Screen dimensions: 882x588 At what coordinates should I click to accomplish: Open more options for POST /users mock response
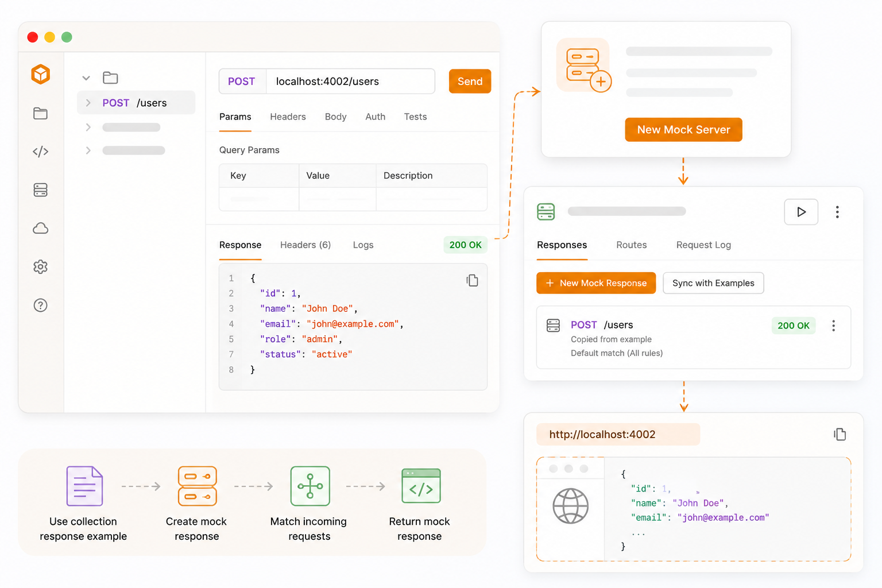(833, 326)
